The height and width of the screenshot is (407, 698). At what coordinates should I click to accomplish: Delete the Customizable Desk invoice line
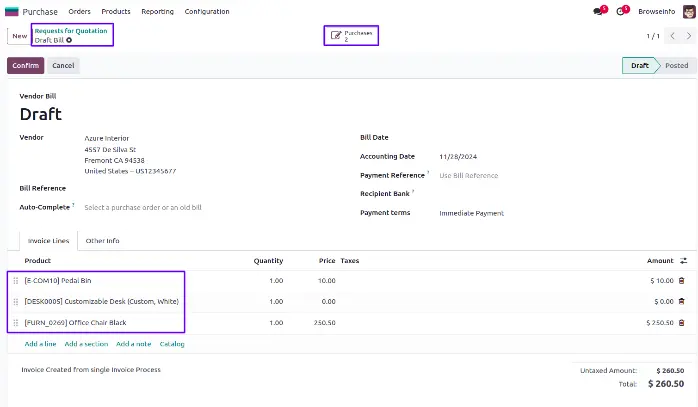pos(682,301)
